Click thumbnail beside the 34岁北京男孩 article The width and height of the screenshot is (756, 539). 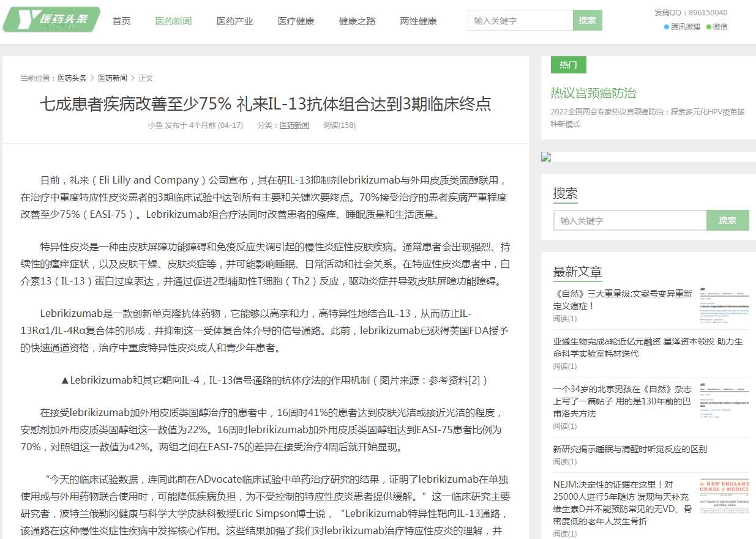724,401
